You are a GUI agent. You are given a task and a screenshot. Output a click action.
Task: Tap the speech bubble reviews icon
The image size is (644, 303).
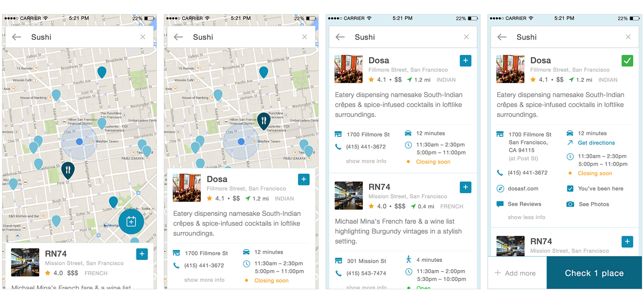click(x=500, y=204)
